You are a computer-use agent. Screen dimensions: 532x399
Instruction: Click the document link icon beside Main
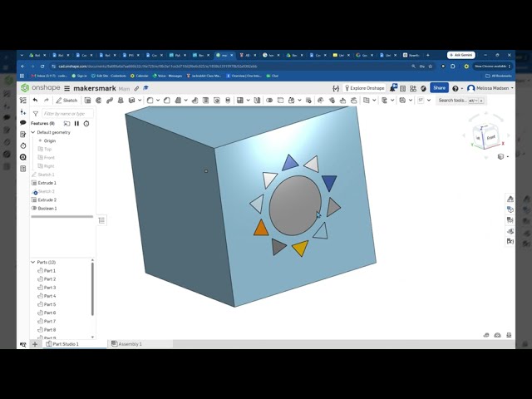(x=136, y=88)
